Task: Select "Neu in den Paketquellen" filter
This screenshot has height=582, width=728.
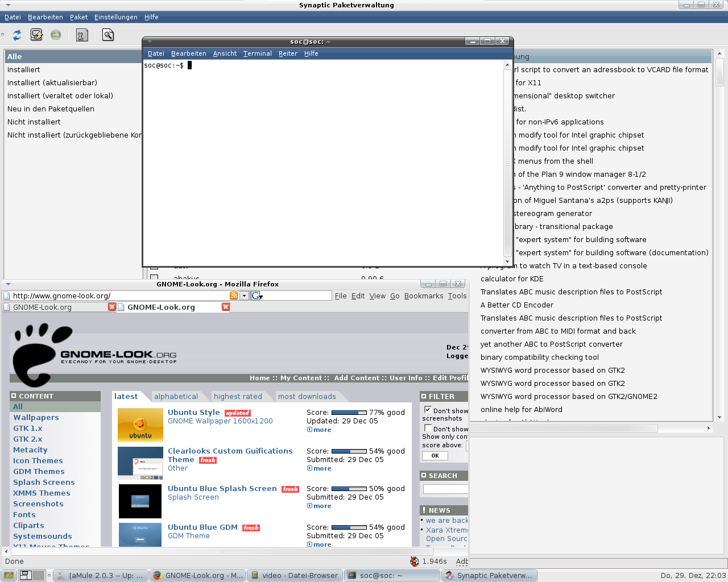Action: [51, 109]
